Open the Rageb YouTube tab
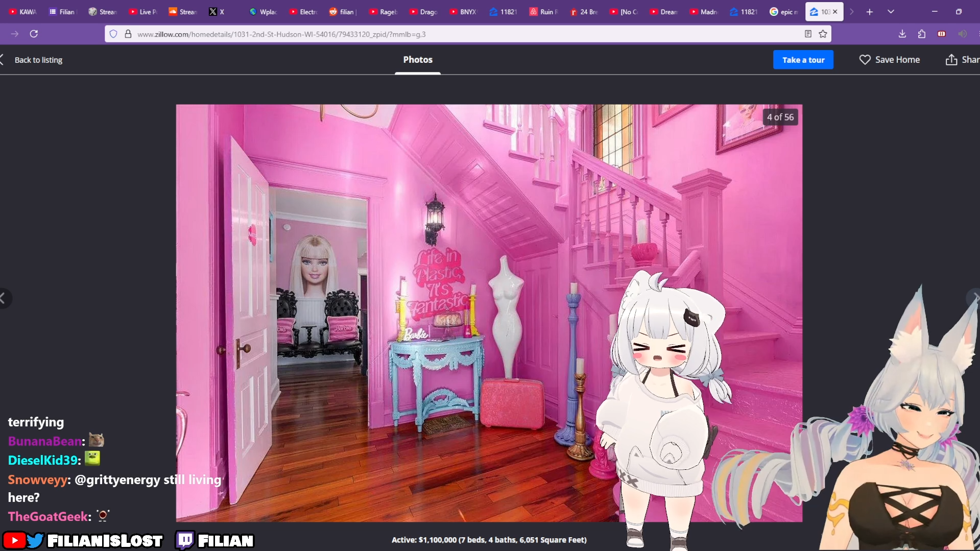980x551 pixels. click(384, 12)
